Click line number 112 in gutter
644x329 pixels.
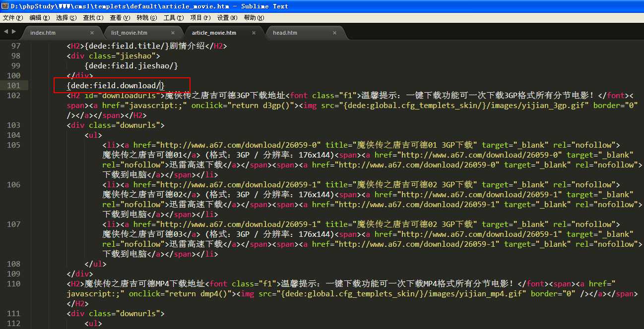coord(14,324)
